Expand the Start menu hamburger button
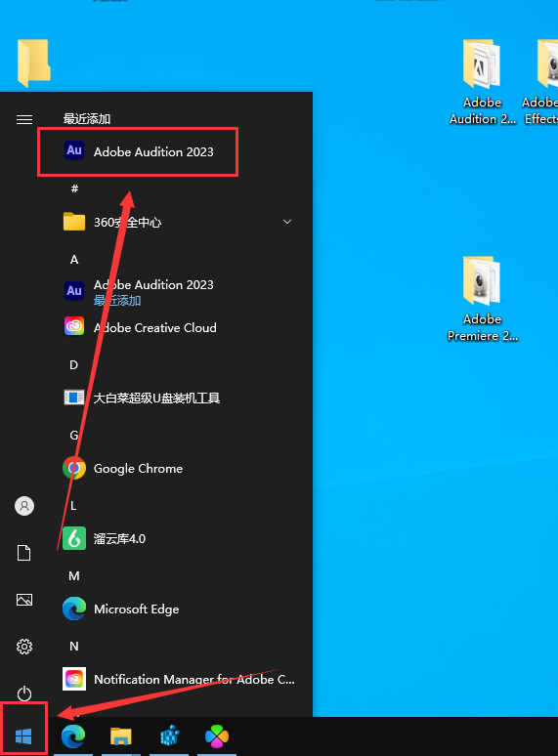 click(24, 119)
